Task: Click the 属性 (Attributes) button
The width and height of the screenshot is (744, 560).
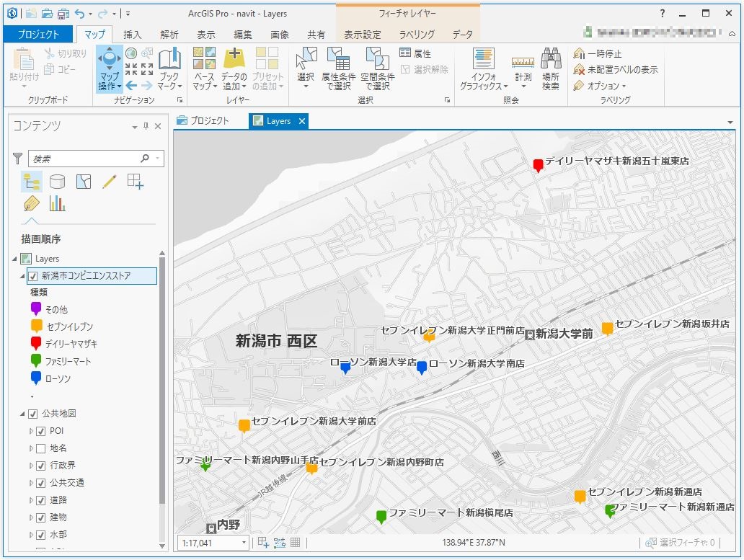Action: pos(416,53)
